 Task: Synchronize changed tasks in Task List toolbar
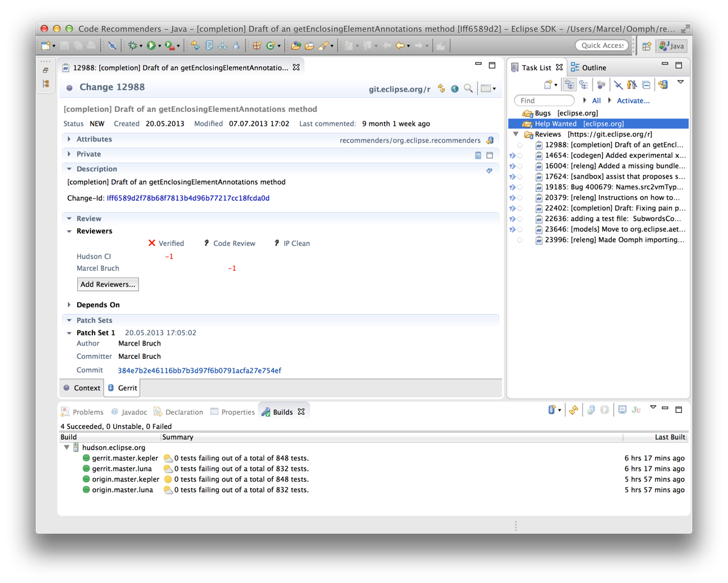pyautogui.click(x=663, y=85)
